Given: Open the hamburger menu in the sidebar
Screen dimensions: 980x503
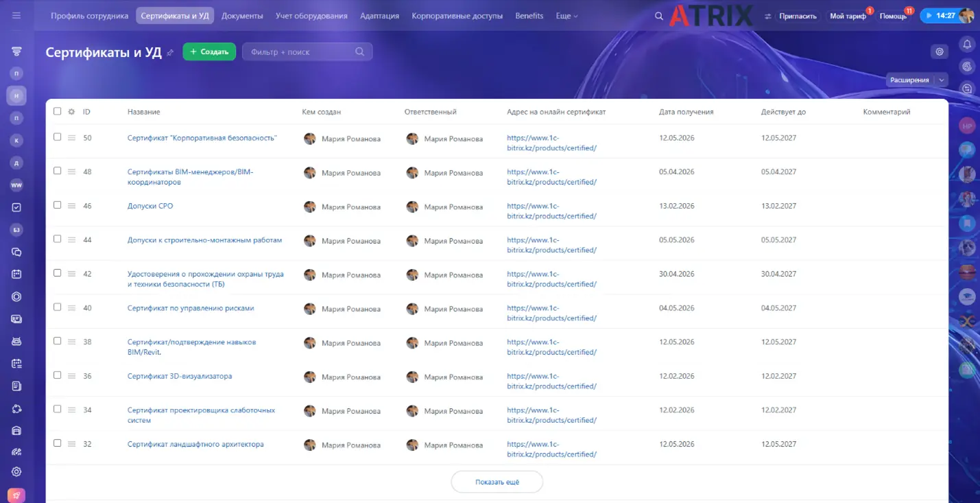Looking at the screenshot, I should (x=16, y=15).
